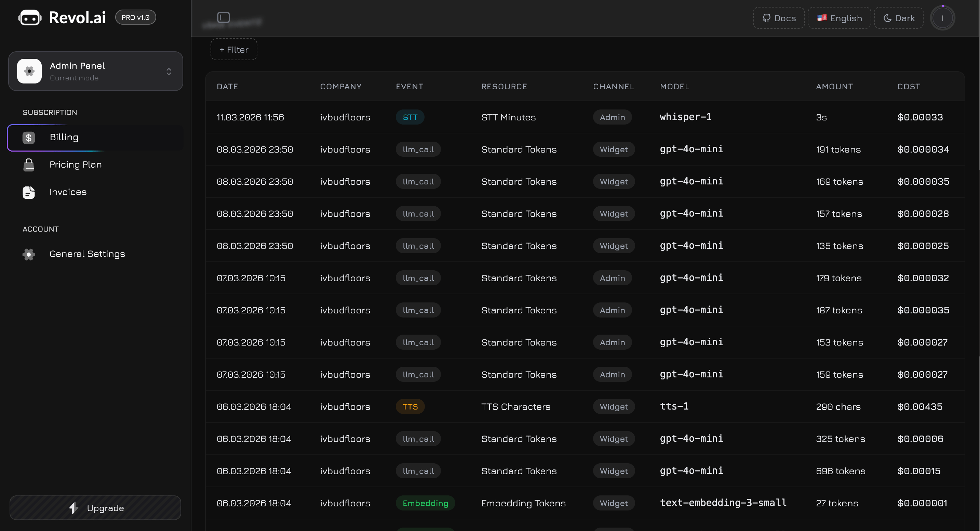The height and width of the screenshot is (531, 980).
Task: Click the whisper-1 model cell
Action: point(686,117)
